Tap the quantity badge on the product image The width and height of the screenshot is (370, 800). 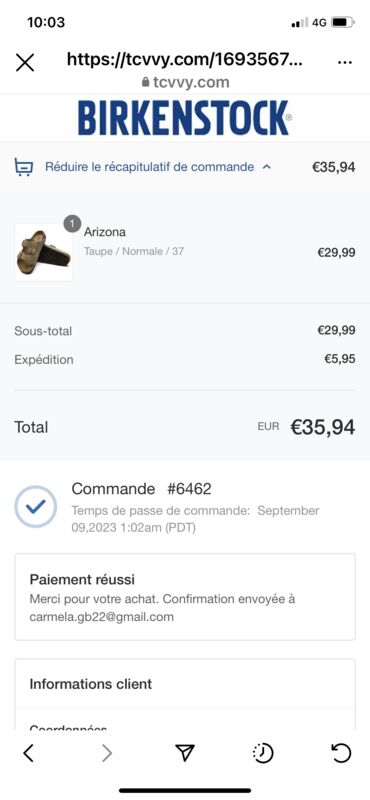coord(72,223)
